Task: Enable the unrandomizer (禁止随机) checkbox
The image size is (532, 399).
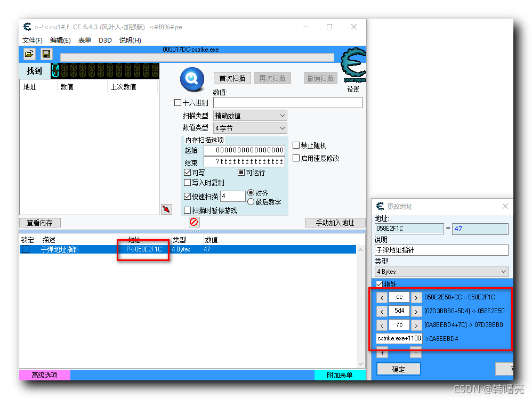Action: [296, 145]
